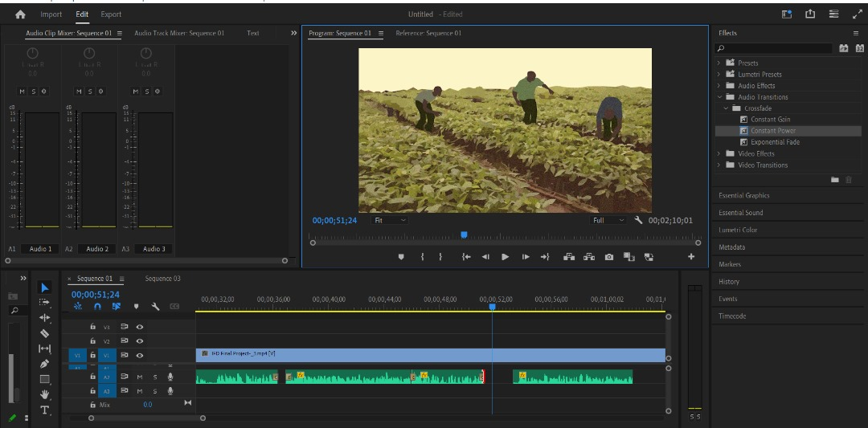Select the Rectangle tool
The image size is (868, 428).
pyautogui.click(x=45, y=379)
